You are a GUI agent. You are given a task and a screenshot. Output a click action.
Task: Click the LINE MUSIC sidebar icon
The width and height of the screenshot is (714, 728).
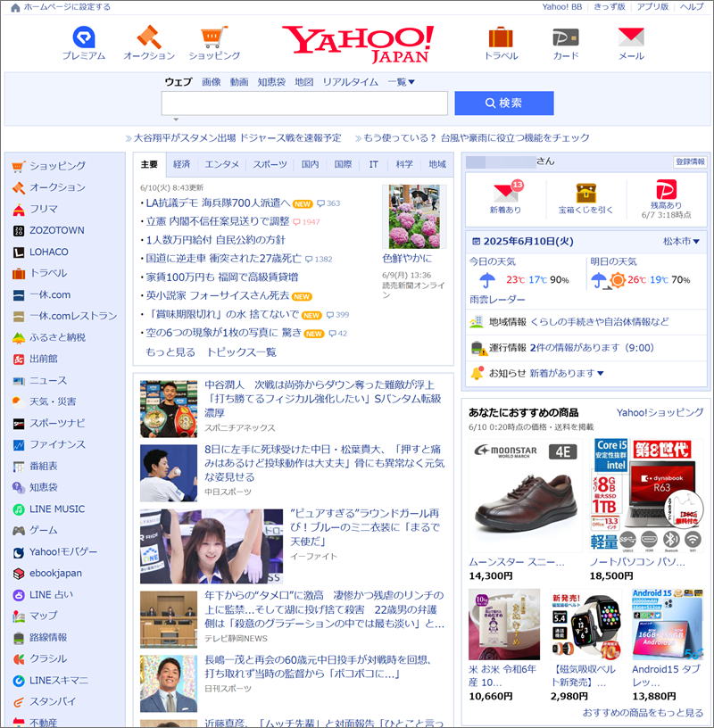tap(19, 509)
